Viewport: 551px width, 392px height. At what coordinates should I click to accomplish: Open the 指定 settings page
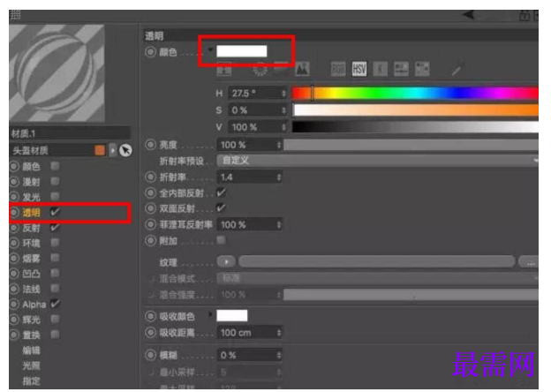coord(31,381)
